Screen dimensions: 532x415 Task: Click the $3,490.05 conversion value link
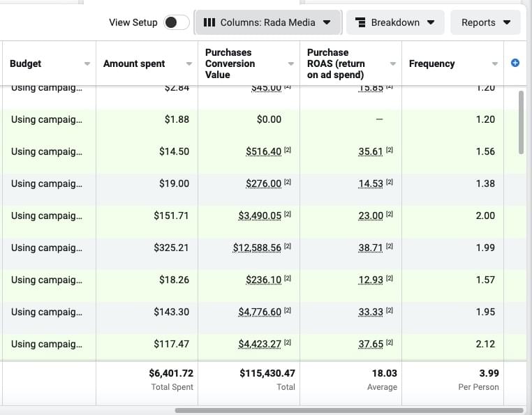[260, 216]
